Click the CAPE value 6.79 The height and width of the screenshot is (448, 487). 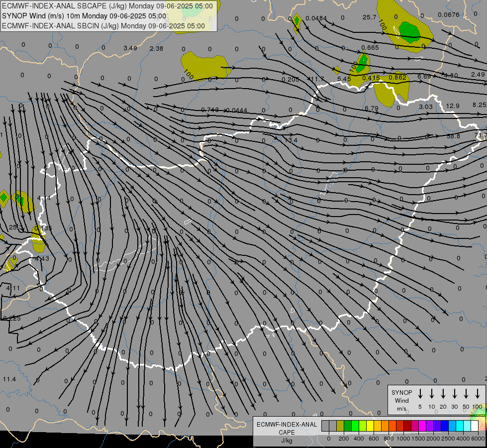click(372, 108)
